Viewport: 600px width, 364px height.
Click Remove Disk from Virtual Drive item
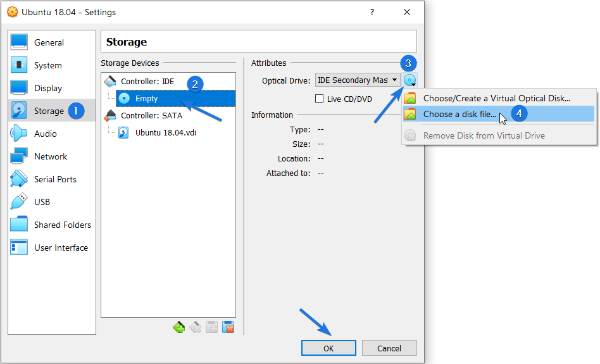[499, 135]
